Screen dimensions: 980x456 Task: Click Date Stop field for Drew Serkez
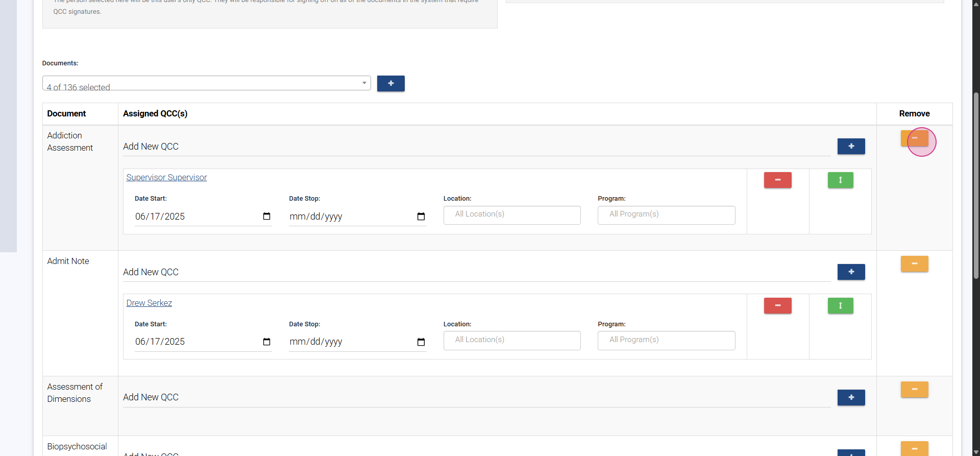coord(347,342)
